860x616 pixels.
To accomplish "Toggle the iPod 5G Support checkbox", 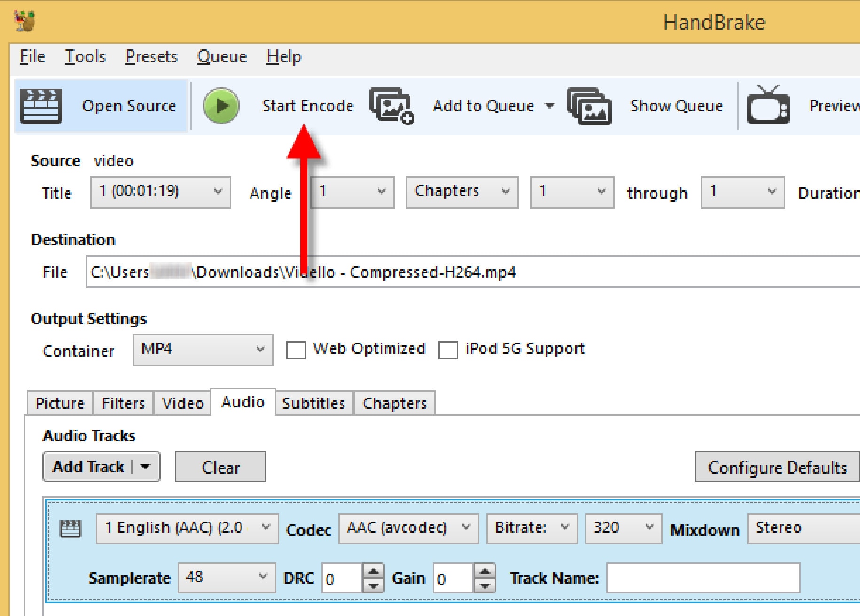I will [448, 350].
